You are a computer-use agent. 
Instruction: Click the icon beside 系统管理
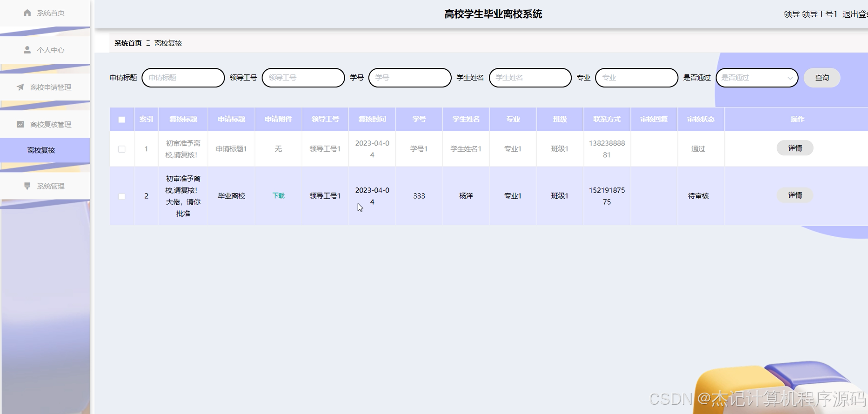(27, 186)
